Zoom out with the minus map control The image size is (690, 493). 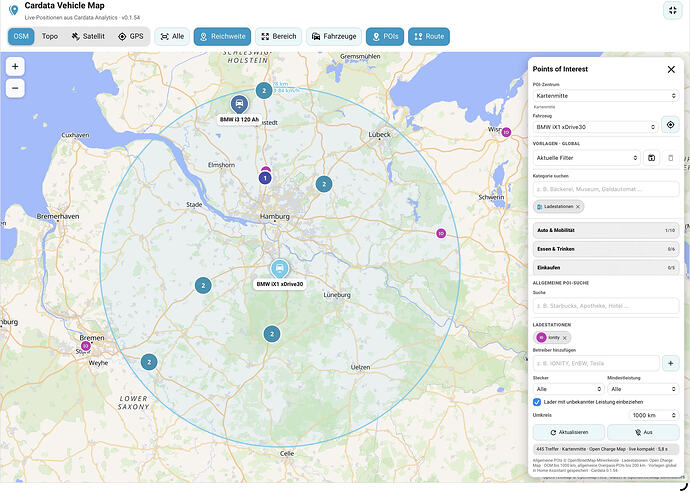click(x=15, y=88)
